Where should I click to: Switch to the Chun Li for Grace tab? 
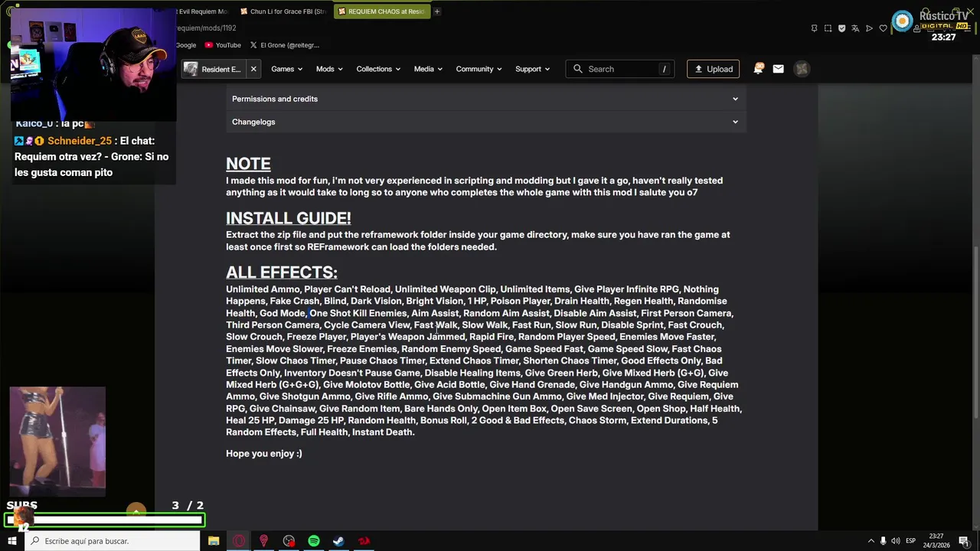point(283,11)
